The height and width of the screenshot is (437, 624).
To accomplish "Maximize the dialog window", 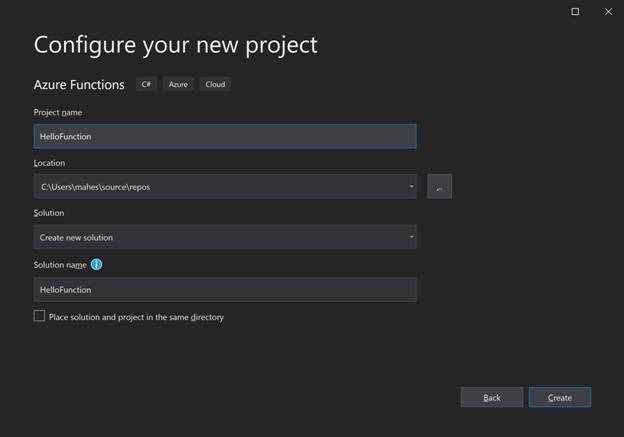I will tap(575, 12).
